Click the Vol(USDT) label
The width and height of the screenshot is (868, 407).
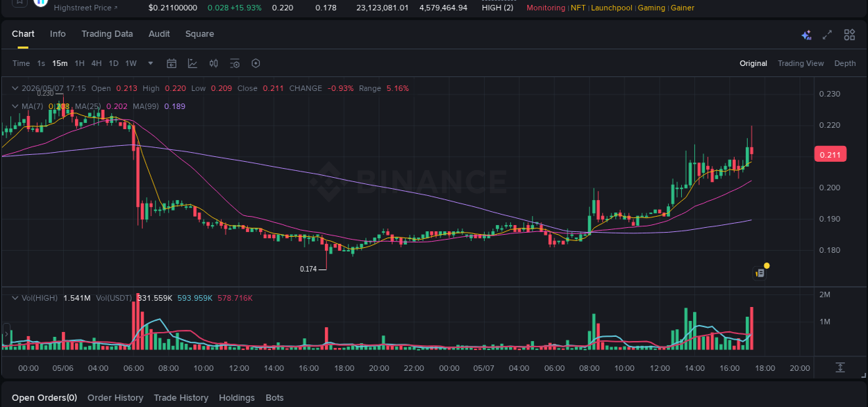(x=114, y=298)
